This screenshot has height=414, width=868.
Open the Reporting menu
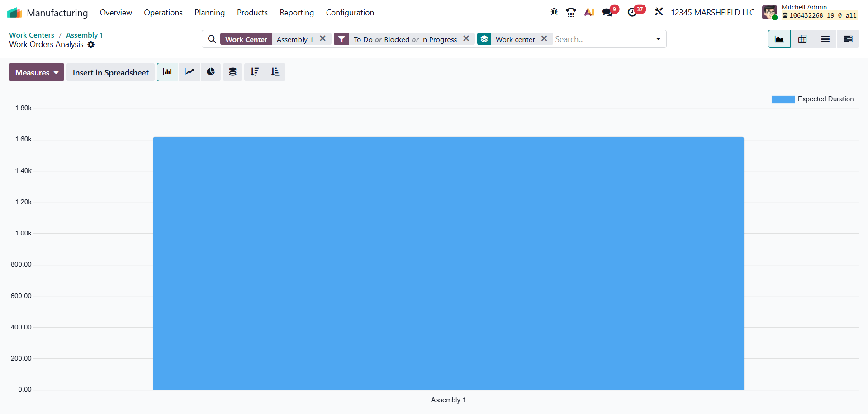point(297,13)
